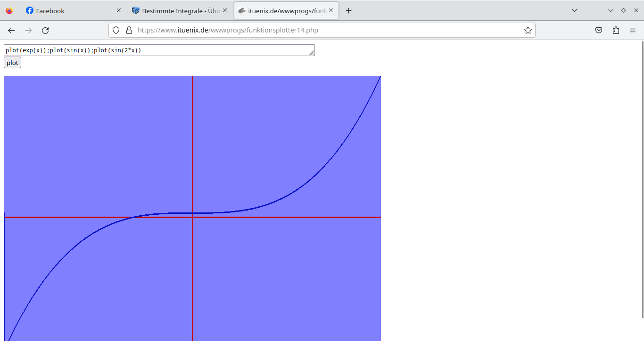This screenshot has width=644, height=341.
Task: Expand the tab overview arrow near window controls
Action: point(611,10)
